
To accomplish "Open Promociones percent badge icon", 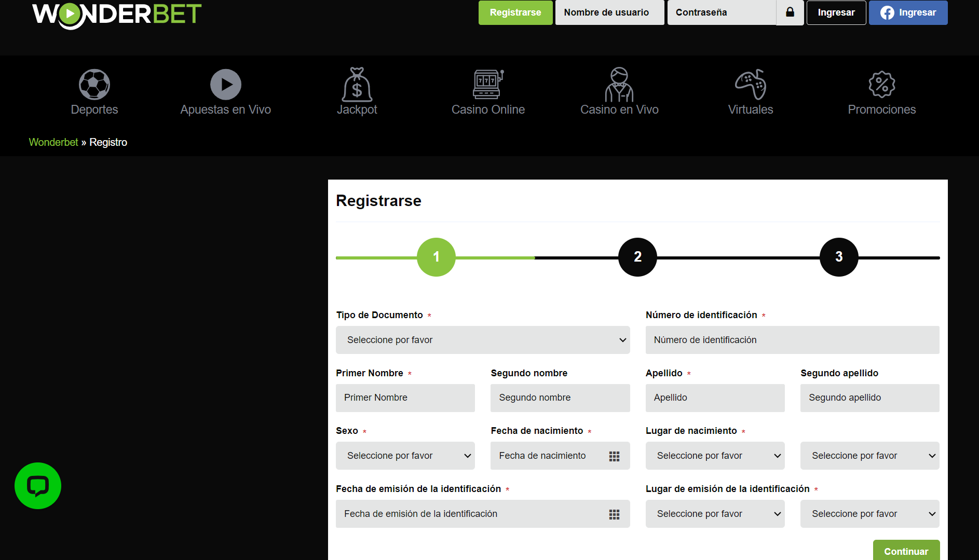I will click(x=882, y=84).
